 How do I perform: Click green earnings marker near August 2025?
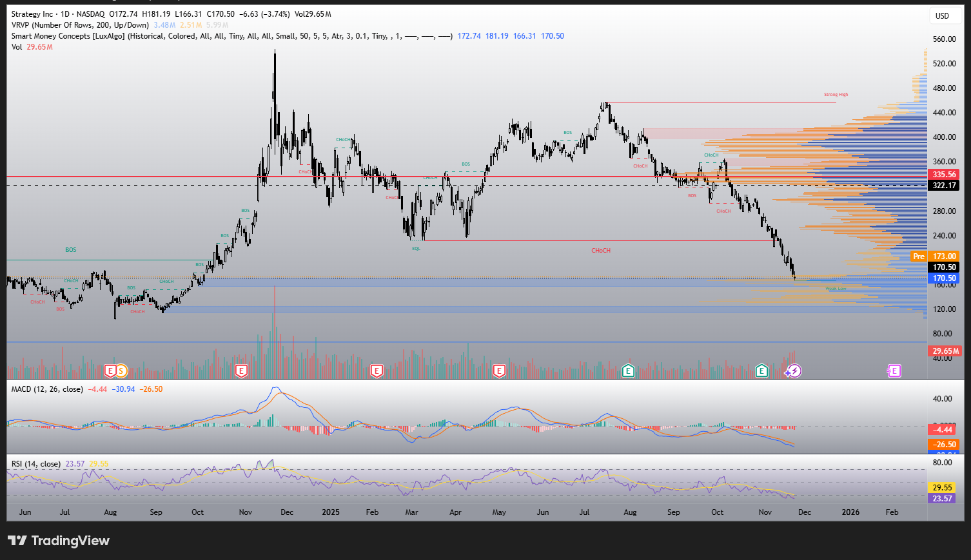pyautogui.click(x=628, y=371)
